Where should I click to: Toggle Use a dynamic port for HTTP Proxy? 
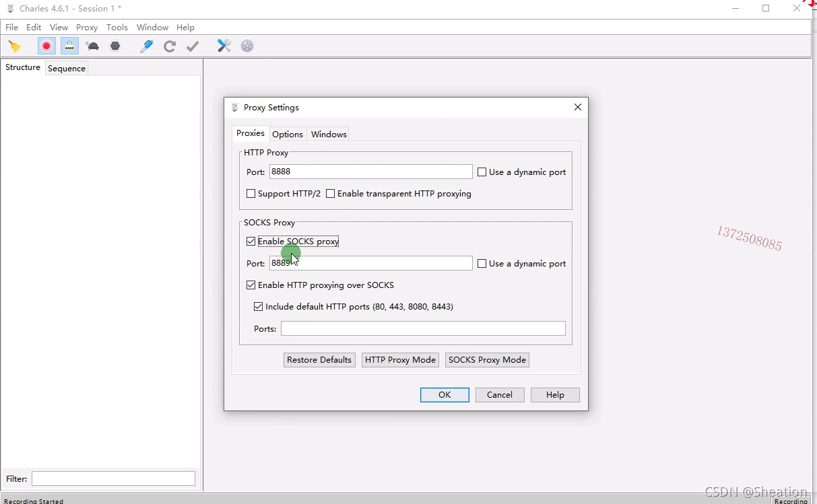point(482,172)
